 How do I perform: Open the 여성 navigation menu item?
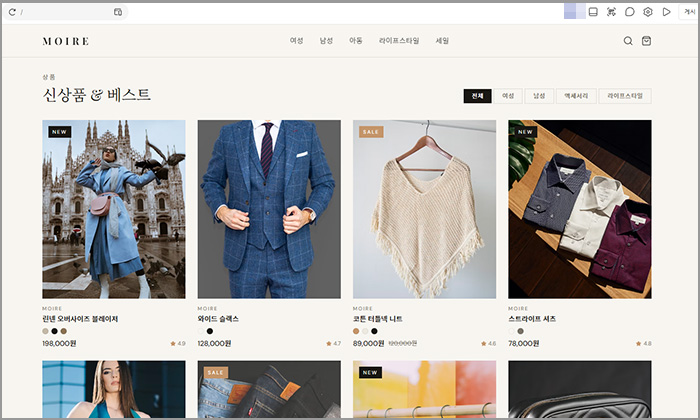coord(296,41)
